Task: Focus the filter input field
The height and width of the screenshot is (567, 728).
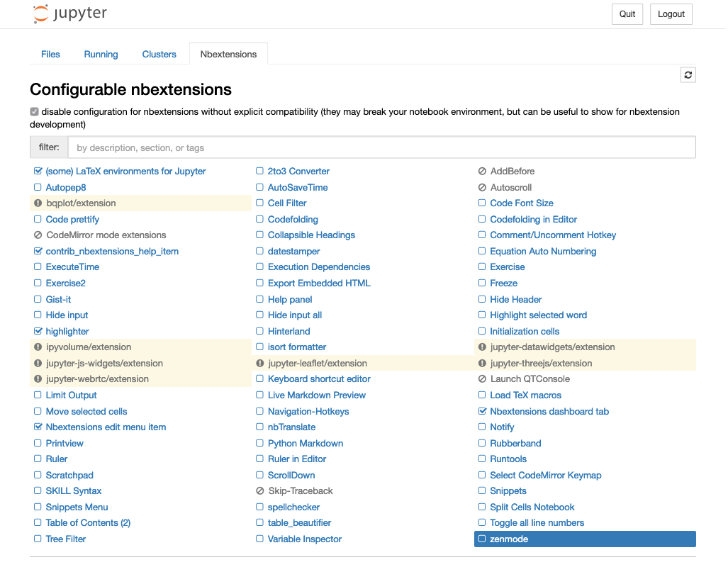Action: [381, 147]
